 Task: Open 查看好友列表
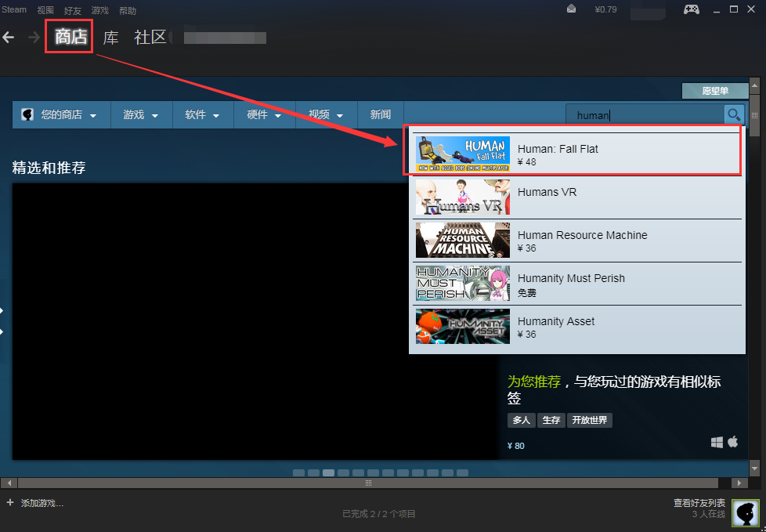pos(699,503)
